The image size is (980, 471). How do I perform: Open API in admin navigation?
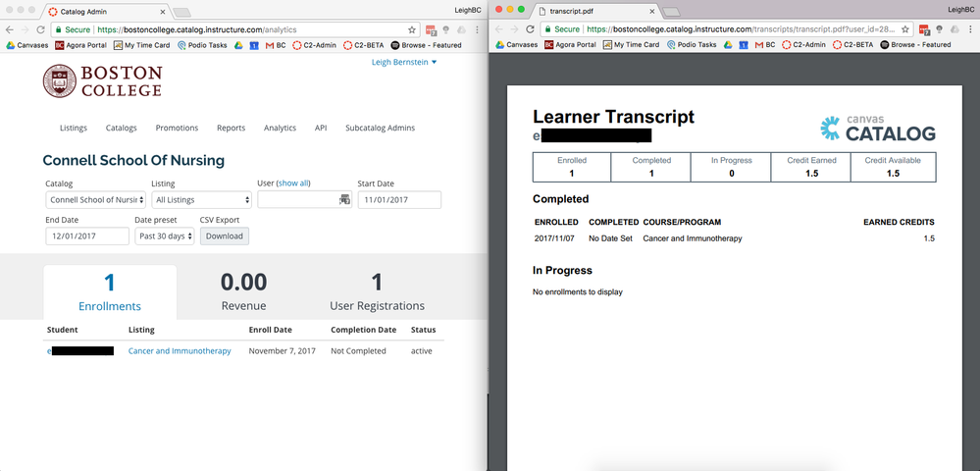point(321,128)
